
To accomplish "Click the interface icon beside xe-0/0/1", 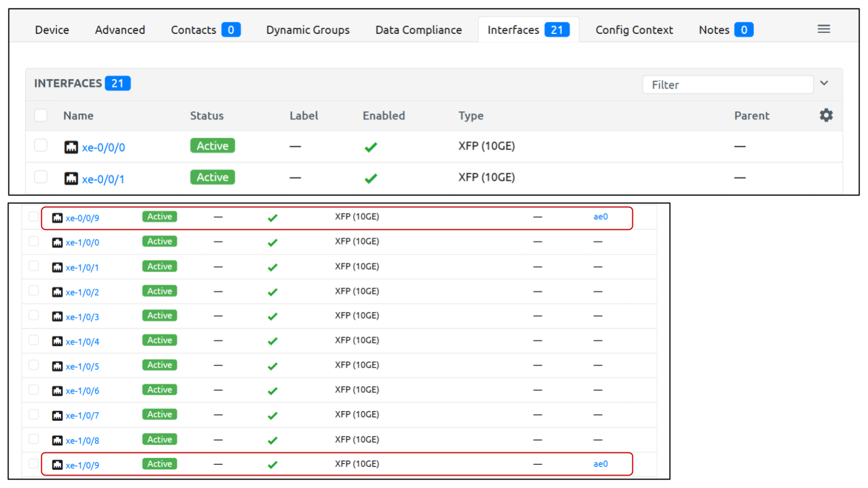I will click(71, 179).
